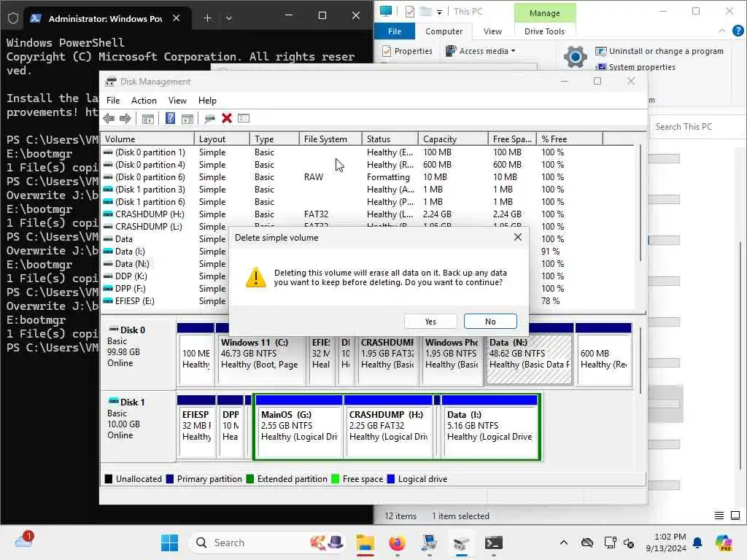This screenshot has height=560, width=747.
Task: Open the Properties toolbar icon in Disk Management
Action: 244,118
